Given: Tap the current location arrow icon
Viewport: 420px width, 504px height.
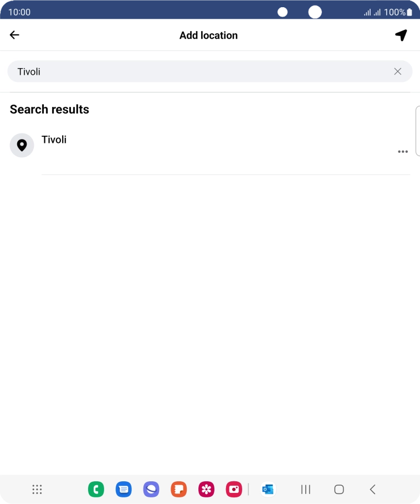Looking at the screenshot, I should 401,35.
